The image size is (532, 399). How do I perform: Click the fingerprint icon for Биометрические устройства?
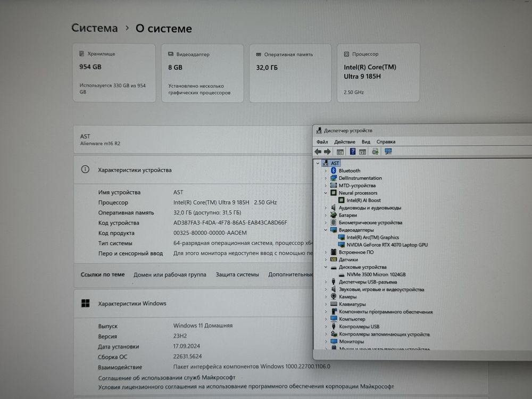tap(334, 222)
